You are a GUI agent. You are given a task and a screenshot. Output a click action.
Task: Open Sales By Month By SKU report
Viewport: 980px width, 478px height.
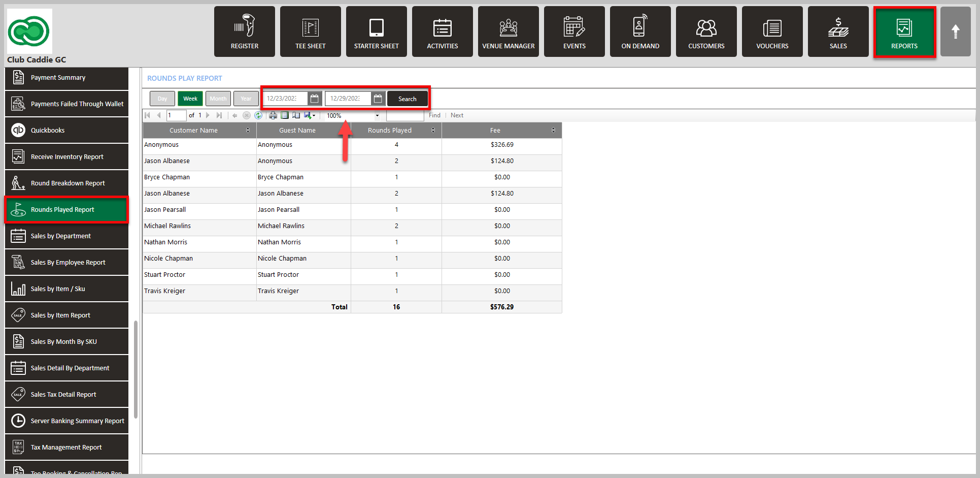click(66, 342)
